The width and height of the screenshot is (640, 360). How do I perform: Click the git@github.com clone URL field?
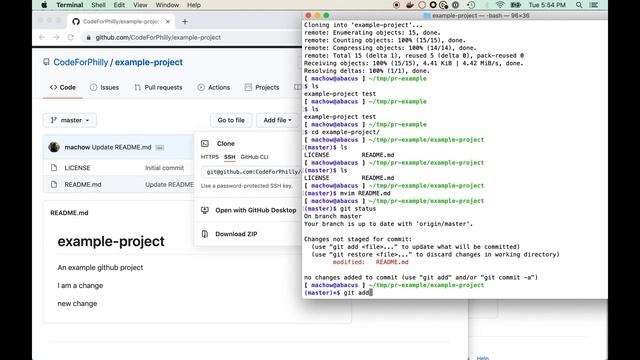point(251,172)
